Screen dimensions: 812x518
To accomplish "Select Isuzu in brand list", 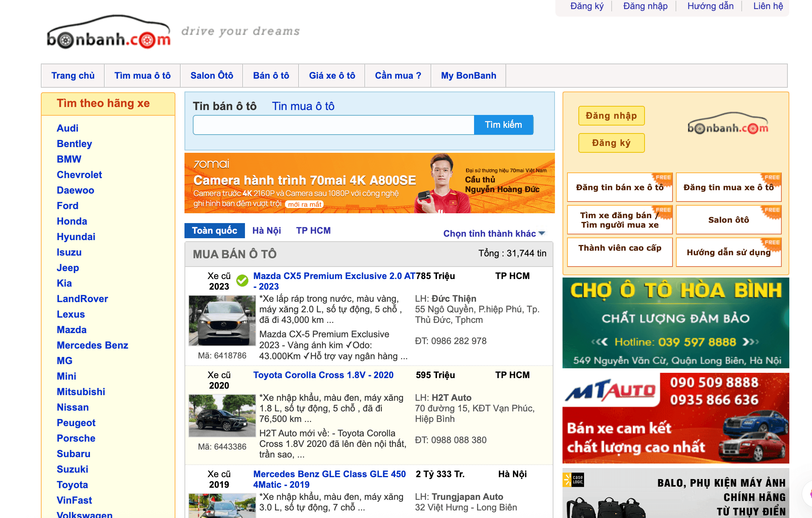I will click(x=69, y=252).
